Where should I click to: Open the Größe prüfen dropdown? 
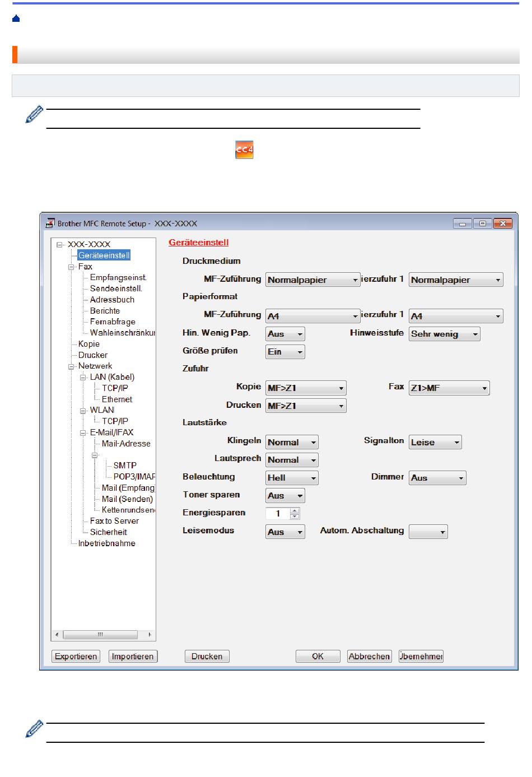click(x=285, y=352)
